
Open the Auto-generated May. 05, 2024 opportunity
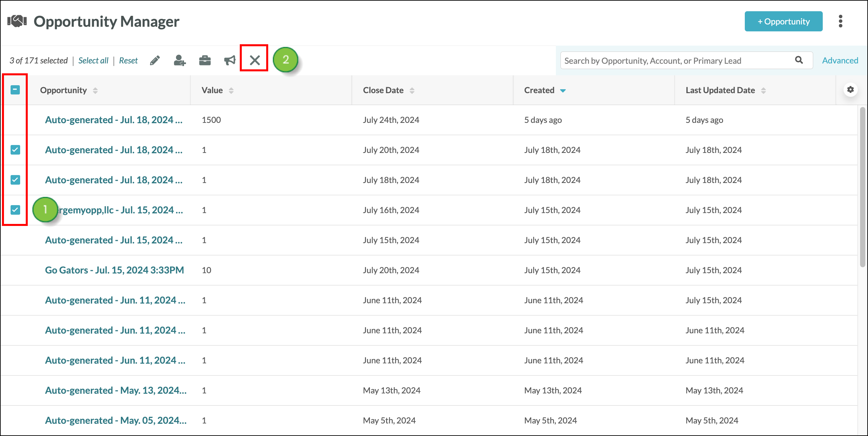116,420
